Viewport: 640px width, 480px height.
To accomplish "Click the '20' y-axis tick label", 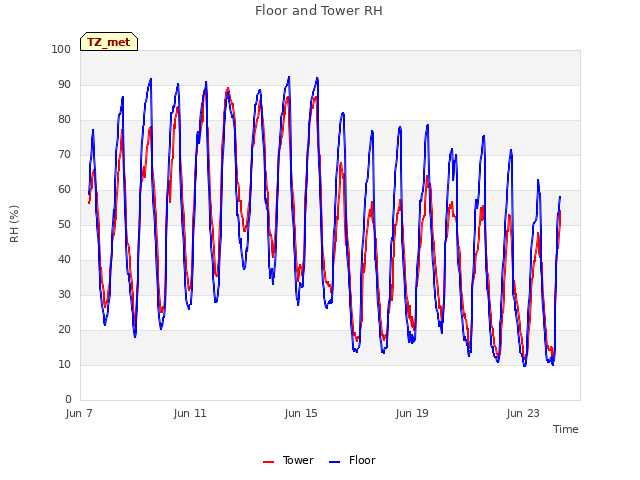I will (64, 330).
